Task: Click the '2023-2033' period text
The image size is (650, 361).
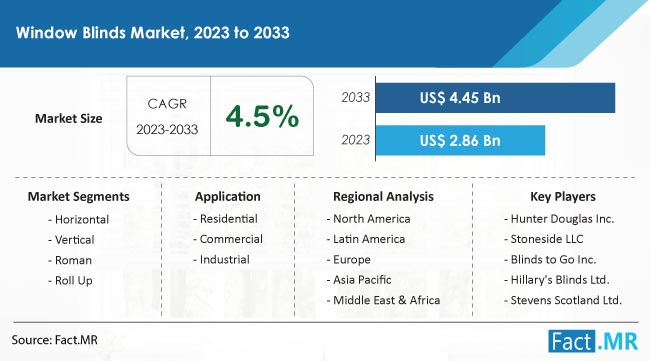Action: click(x=167, y=130)
